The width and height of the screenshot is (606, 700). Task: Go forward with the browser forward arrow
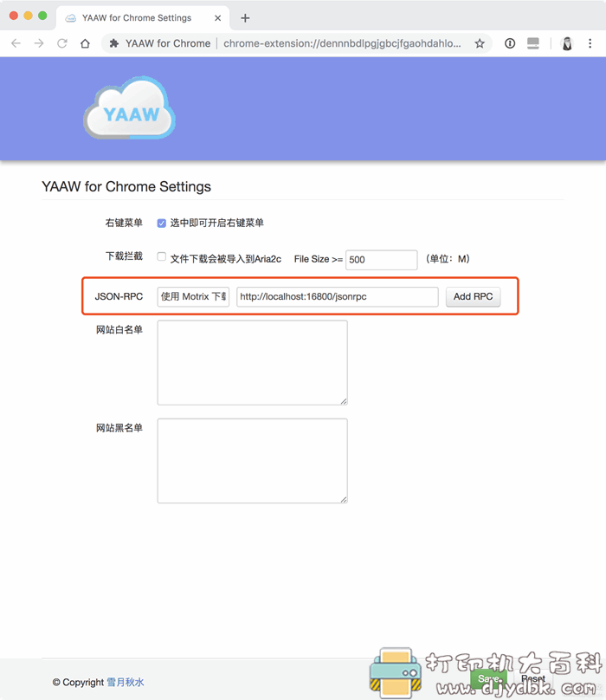(39, 43)
